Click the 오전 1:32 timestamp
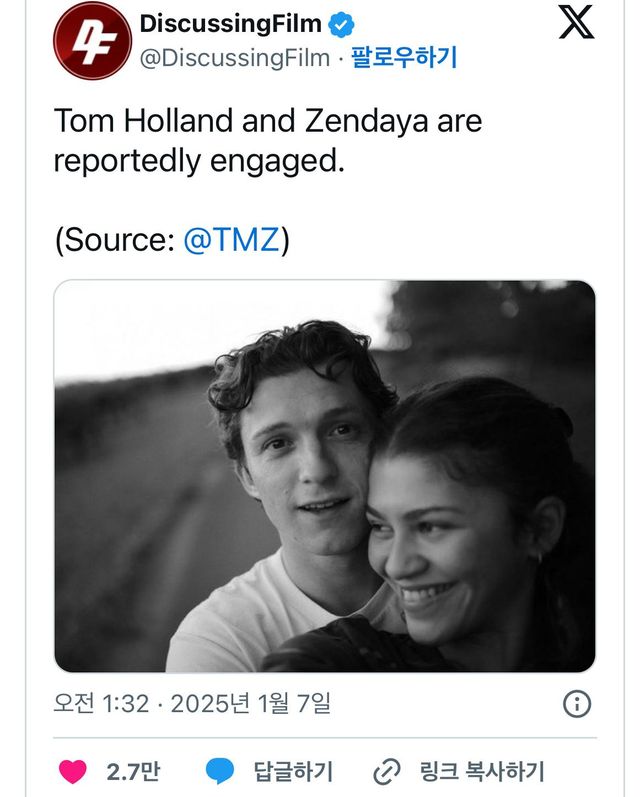Screen dimensions: 640x797 click(x=100, y=704)
